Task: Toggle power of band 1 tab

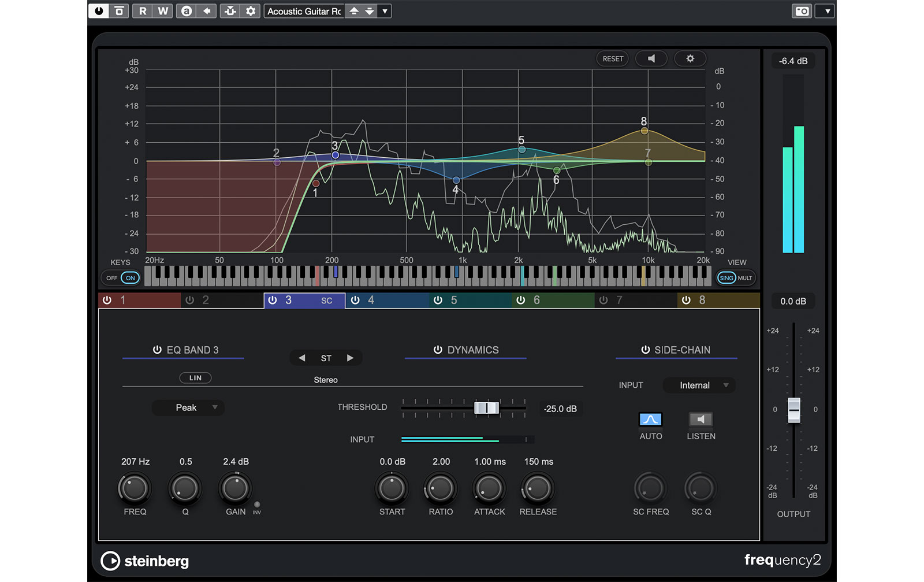Action: coord(107,300)
